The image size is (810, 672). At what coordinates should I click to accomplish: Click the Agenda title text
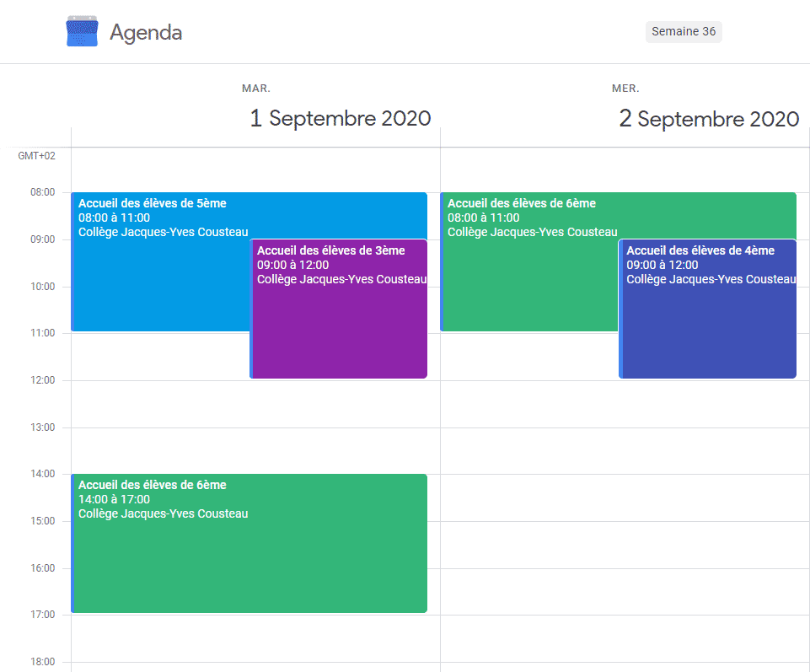point(146,33)
